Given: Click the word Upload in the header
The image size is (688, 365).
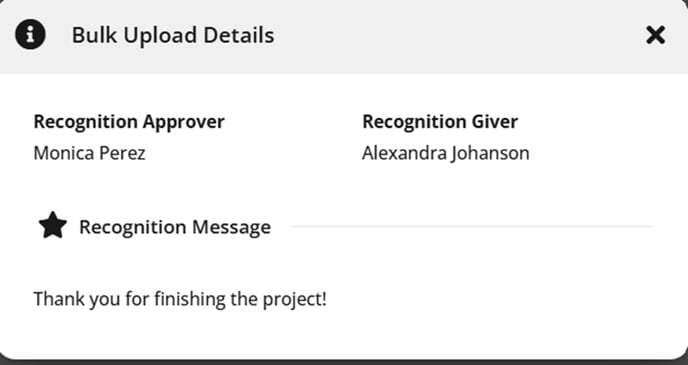Looking at the screenshot, I should pyautogui.click(x=160, y=36).
